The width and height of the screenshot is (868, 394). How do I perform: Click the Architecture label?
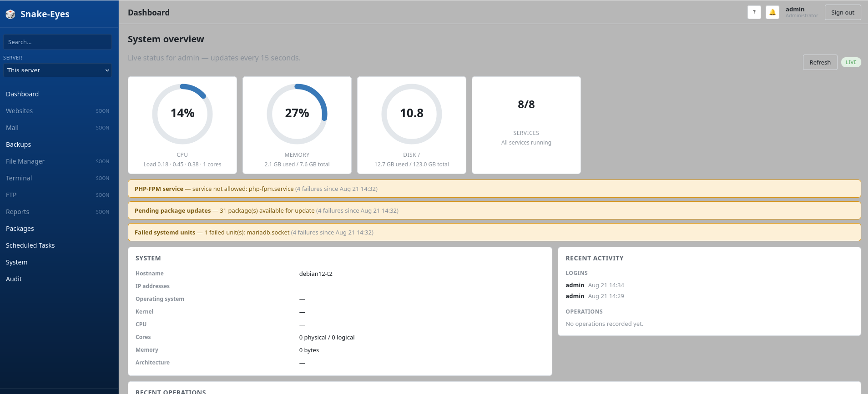point(152,363)
